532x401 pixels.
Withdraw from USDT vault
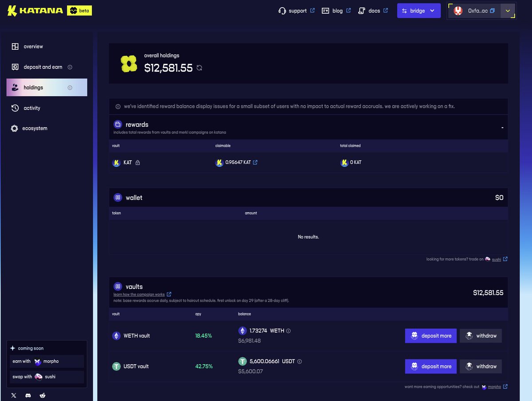click(x=481, y=366)
